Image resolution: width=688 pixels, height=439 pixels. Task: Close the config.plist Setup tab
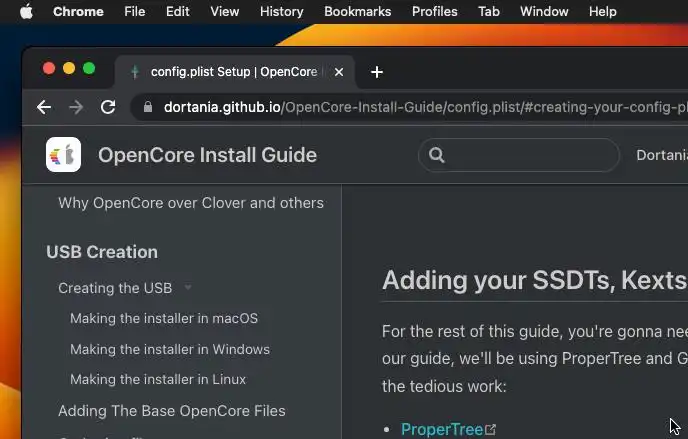(x=339, y=72)
